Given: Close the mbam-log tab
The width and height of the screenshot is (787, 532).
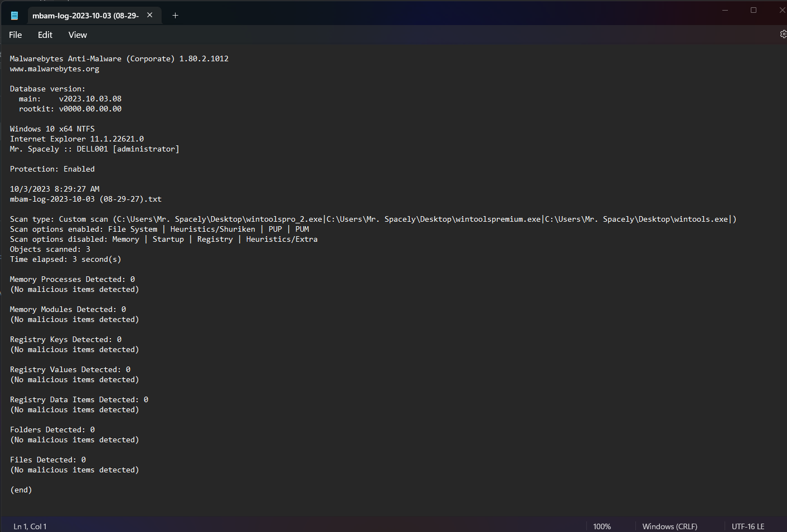Looking at the screenshot, I should (x=150, y=15).
